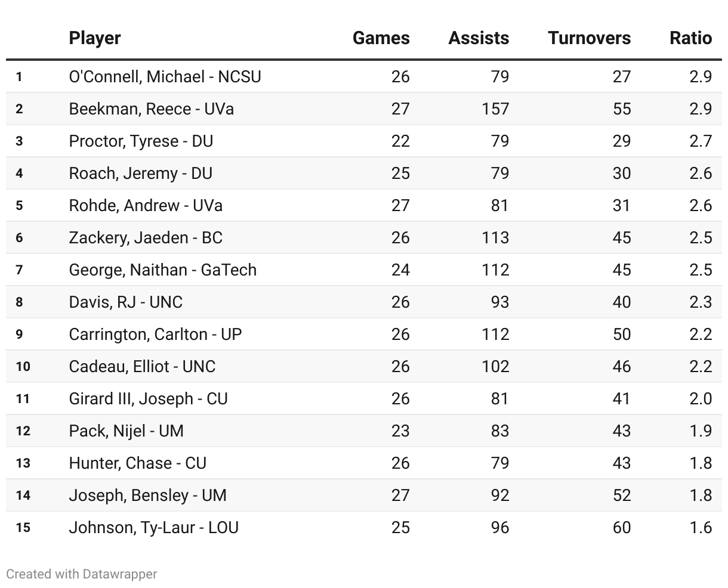Sort by the Games column header

point(381,38)
